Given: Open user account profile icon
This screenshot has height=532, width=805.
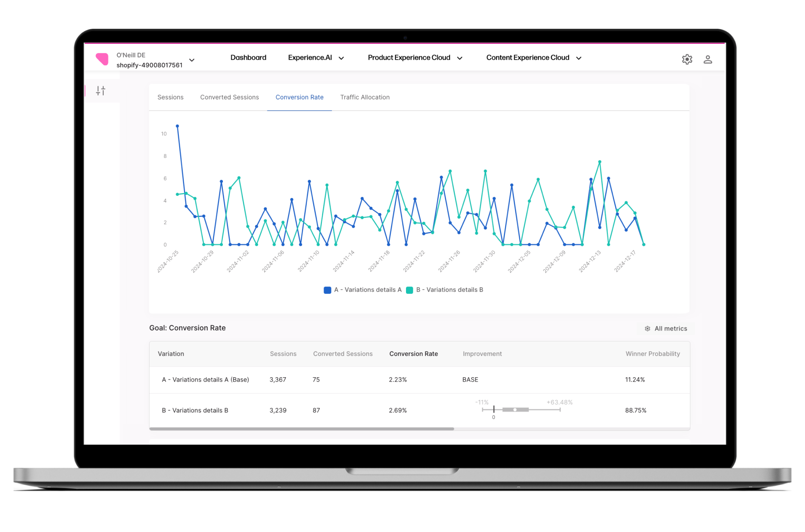Looking at the screenshot, I should tap(707, 59).
